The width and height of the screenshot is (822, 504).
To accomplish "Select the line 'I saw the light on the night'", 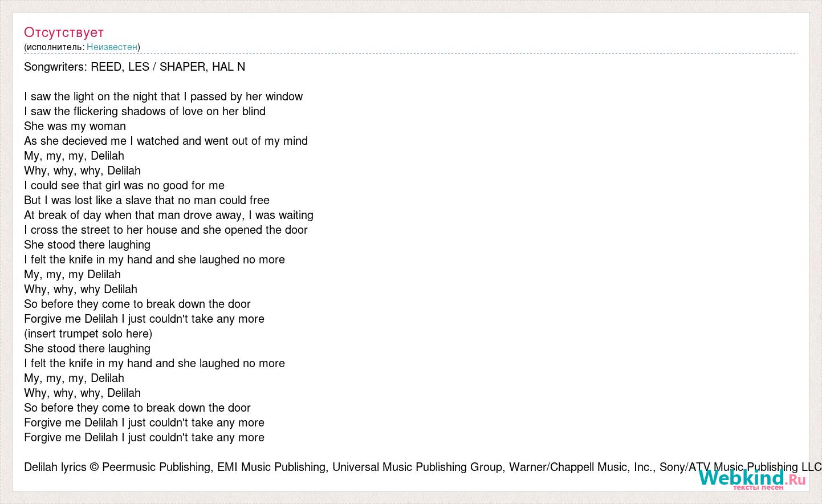I will coord(164,96).
